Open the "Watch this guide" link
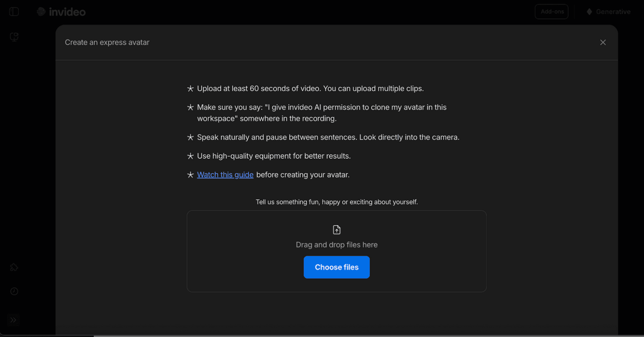This screenshot has width=644, height=337. (x=225, y=175)
